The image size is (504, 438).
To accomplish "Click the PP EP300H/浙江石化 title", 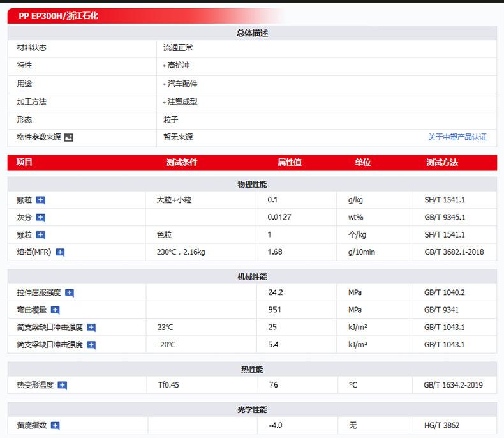I will click(58, 16).
